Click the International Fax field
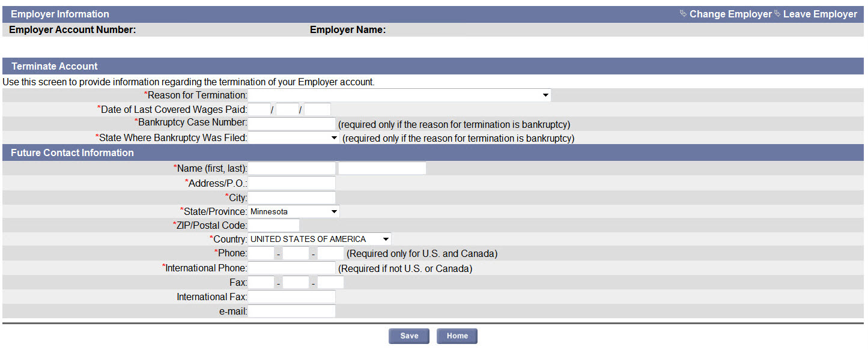 coord(292,297)
